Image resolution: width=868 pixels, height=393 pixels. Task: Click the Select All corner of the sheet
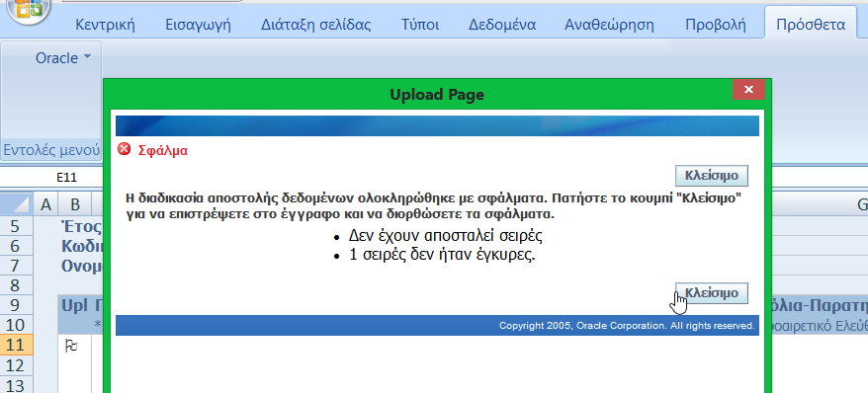(17, 205)
